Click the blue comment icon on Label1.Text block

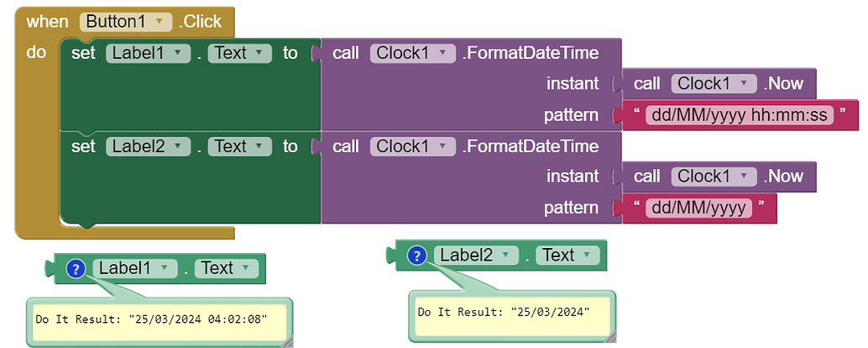point(76,269)
